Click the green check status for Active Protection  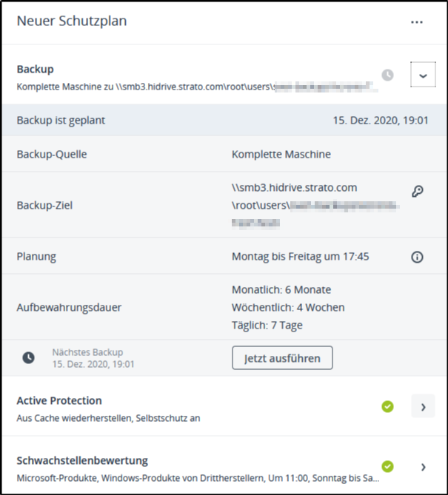click(387, 406)
